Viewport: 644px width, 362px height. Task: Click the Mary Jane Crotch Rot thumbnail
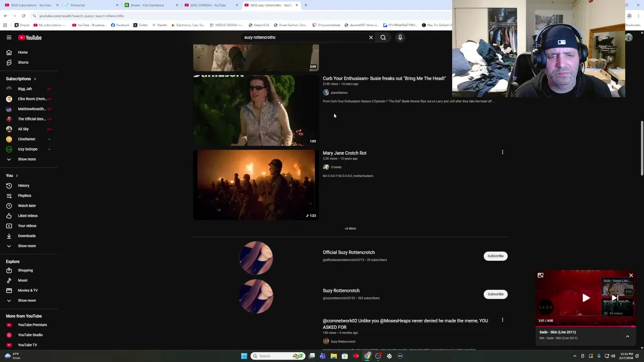pos(256,185)
